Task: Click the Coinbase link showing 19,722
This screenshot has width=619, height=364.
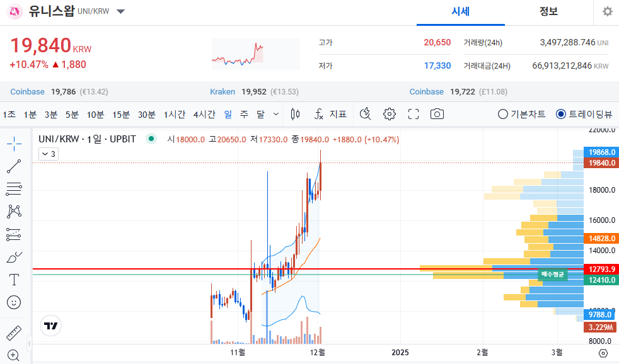Action: (x=426, y=91)
